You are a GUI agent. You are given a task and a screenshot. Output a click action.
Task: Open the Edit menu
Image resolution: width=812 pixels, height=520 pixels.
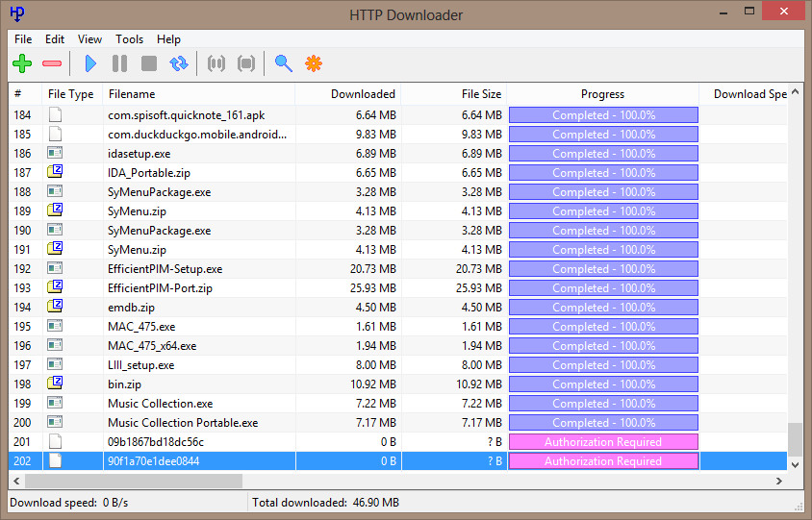tap(55, 39)
